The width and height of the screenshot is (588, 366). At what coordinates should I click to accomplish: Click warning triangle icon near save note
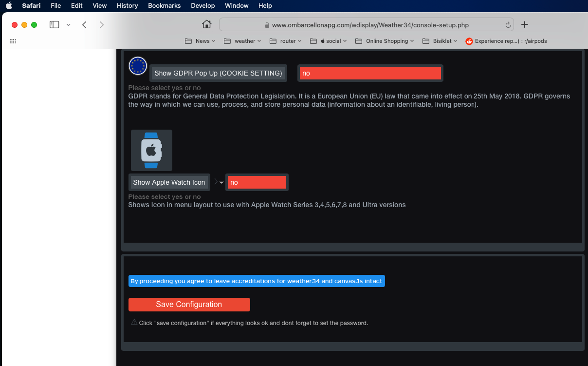coord(134,322)
